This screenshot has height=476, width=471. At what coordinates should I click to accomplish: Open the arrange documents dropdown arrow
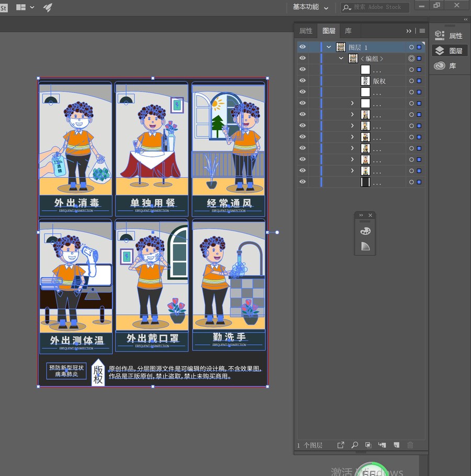click(x=32, y=7)
